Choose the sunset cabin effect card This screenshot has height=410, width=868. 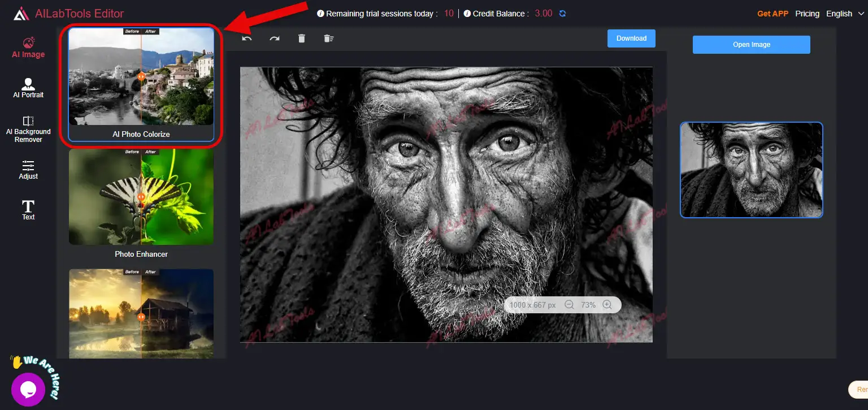[x=141, y=313]
